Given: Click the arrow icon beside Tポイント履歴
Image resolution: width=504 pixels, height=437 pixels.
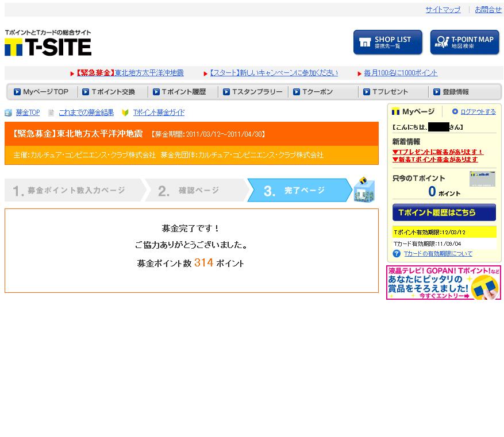Looking at the screenshot, I should (156, 92).
